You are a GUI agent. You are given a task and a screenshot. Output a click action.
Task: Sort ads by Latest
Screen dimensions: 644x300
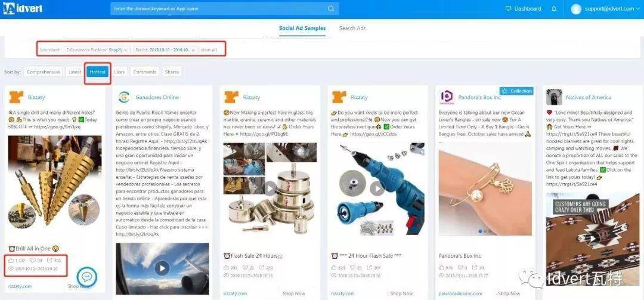(75, 72)
